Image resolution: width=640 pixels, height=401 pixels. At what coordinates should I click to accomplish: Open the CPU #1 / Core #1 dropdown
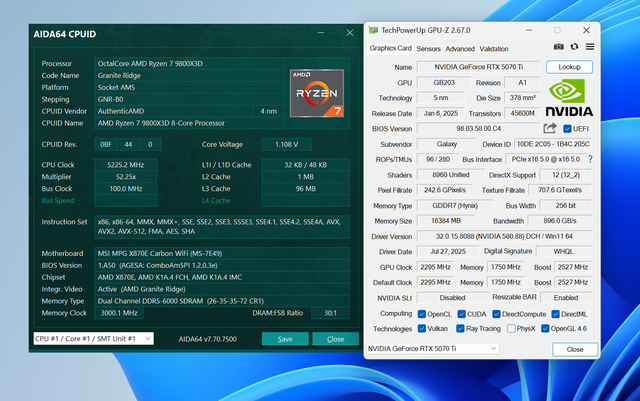(x=93, y=339)
